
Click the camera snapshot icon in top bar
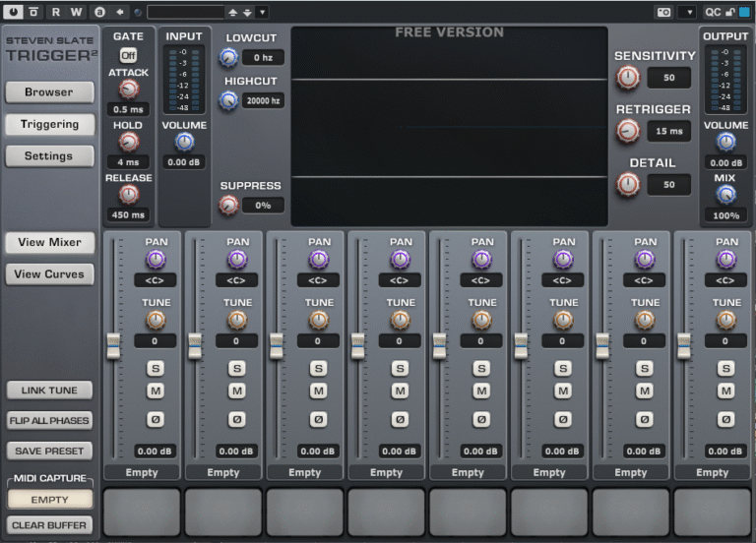pyautogui.click(x=664, y=12)
